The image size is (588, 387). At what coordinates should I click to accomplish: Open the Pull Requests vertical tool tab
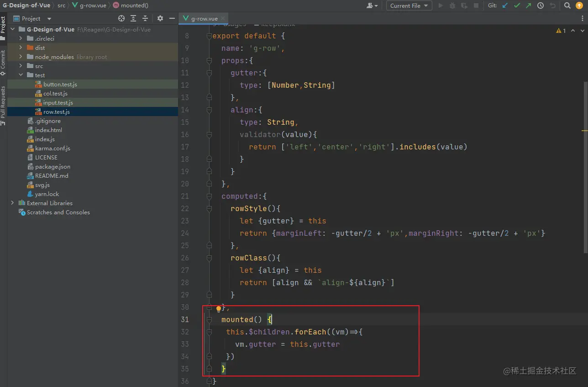[3, 105]
